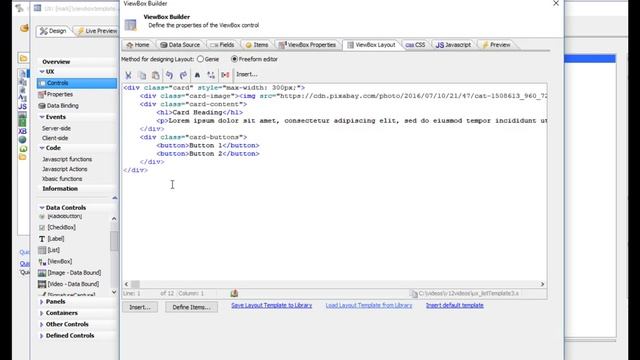Click the bottom Insert... button

point(140,307)
